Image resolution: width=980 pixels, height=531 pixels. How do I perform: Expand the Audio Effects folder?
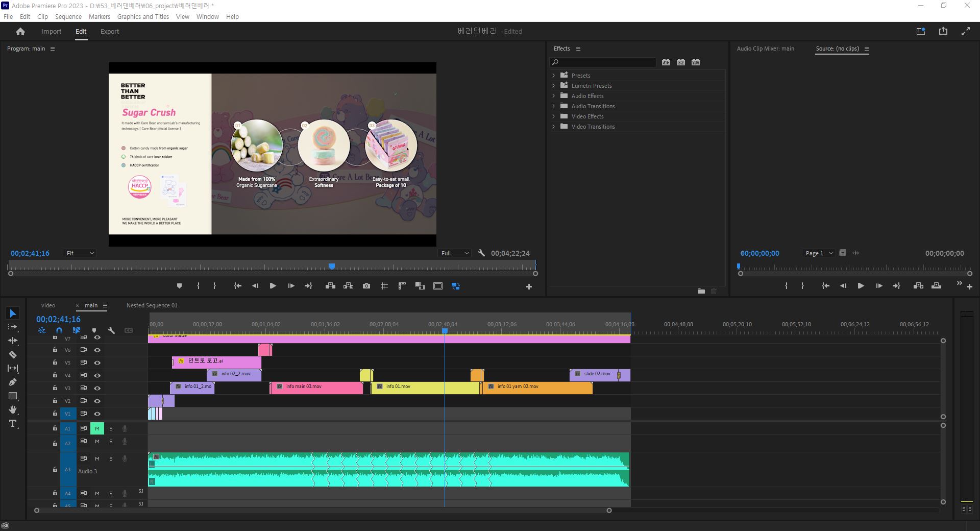553,95
